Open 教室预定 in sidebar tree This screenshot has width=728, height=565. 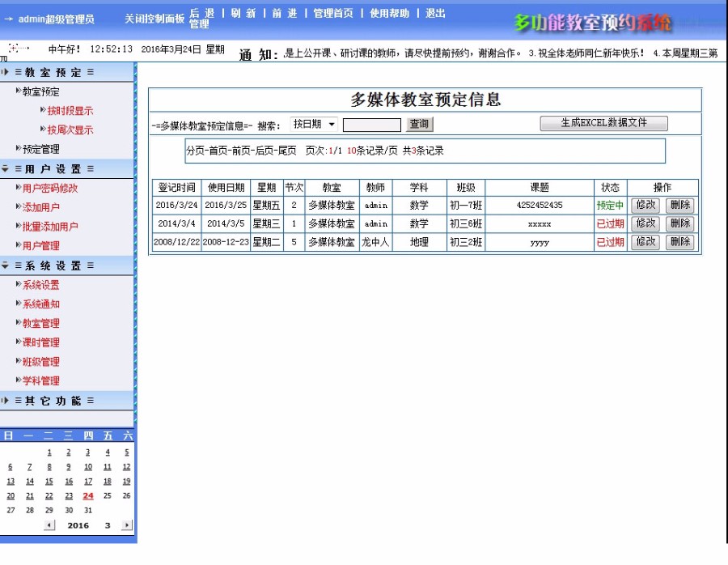(x=41, y=92)
